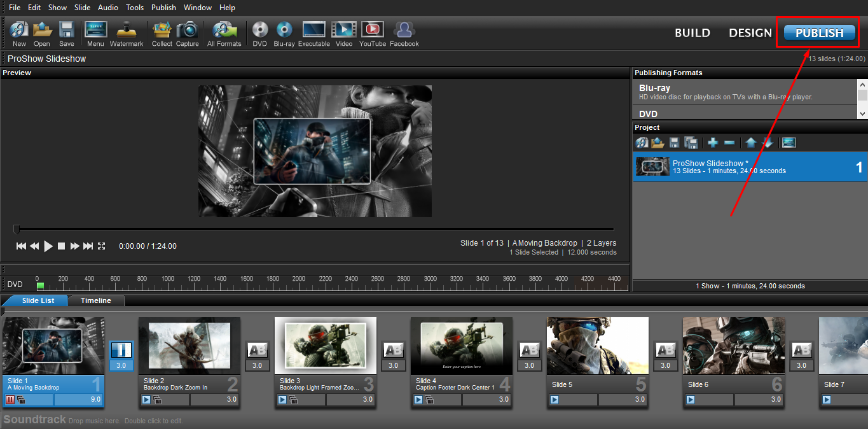Click the transition icon after Slide 1
Screen dimensions: 868x429
[x=121, y=350]
